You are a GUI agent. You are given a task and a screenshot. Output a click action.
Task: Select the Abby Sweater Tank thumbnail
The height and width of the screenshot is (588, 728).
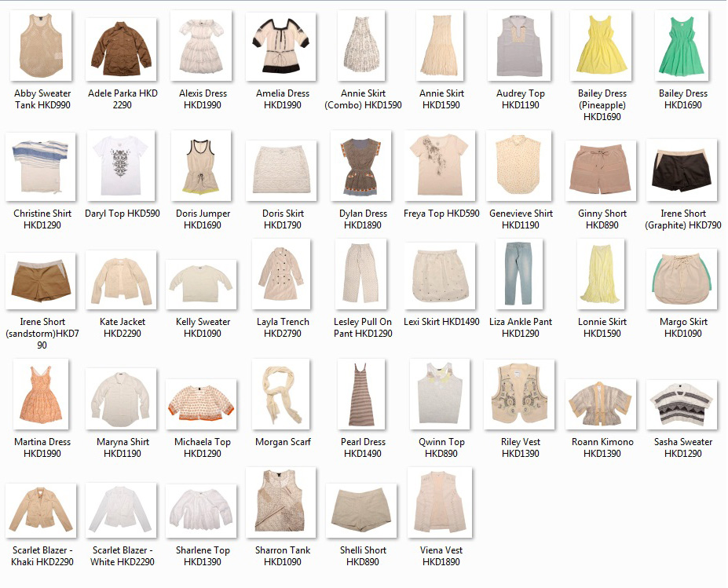[41, 46]
